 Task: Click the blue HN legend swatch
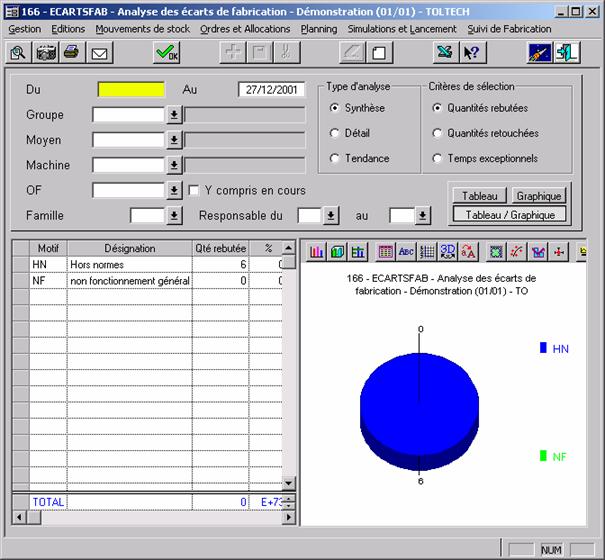pyautogui.click(x=543, y=348)
